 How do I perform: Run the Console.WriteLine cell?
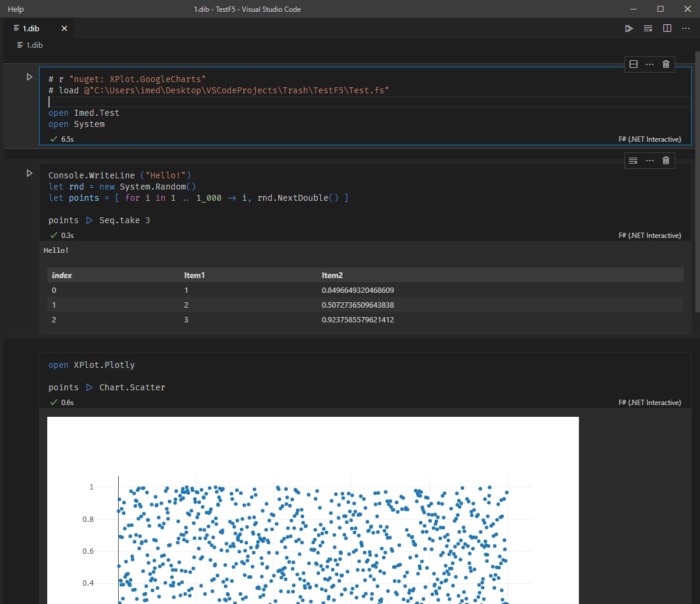(x=30, y=173)
